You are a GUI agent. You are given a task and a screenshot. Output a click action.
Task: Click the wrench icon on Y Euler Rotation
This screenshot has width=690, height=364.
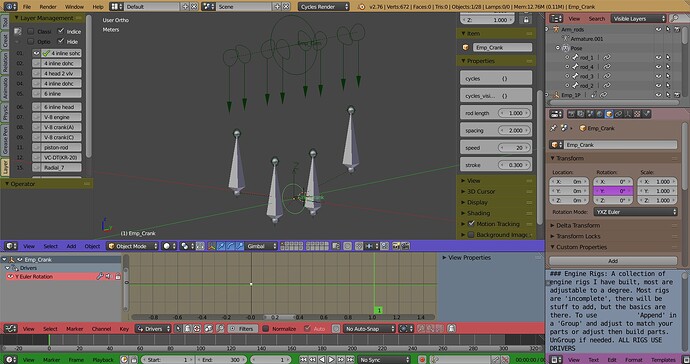tap(99, 276)
